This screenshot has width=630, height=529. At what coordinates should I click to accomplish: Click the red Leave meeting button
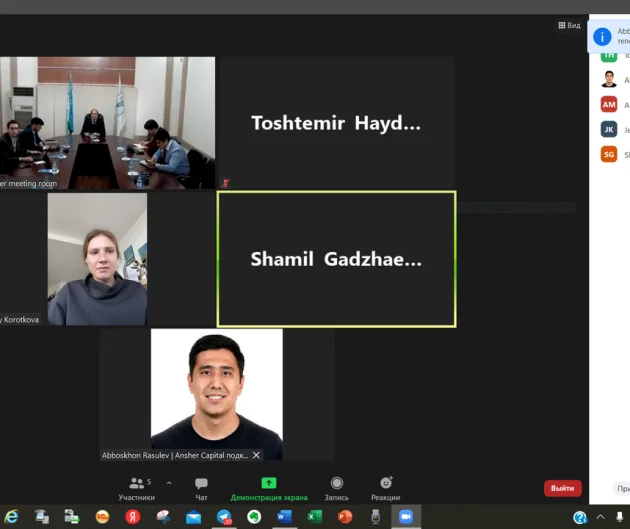pos(562,488)
